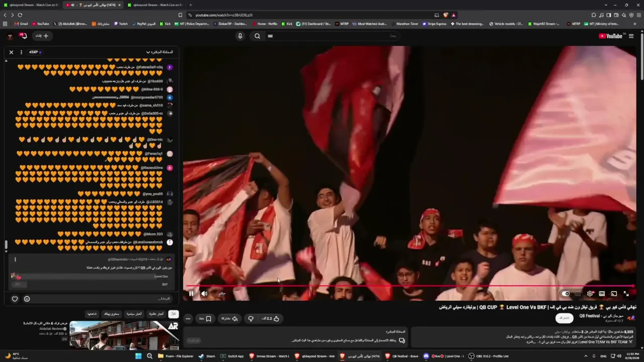Switch to first qbbeyond Stream tab
Image resolution: width=644 pixels, height=362 pixels.
(31, 5)
